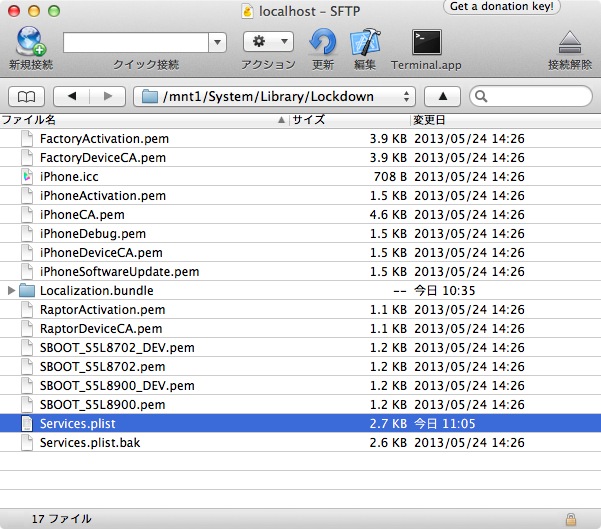Sort by the サイズ column header
The height and width of the screenshot is (529, 601).
349,120
